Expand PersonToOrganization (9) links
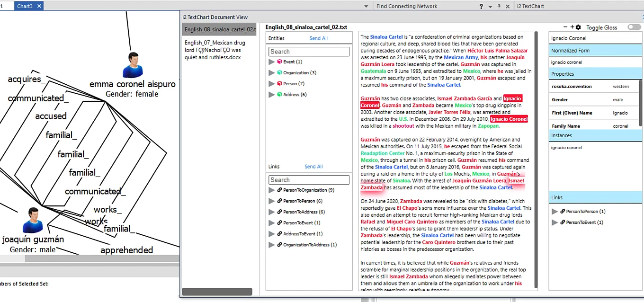 pos(271,190)
